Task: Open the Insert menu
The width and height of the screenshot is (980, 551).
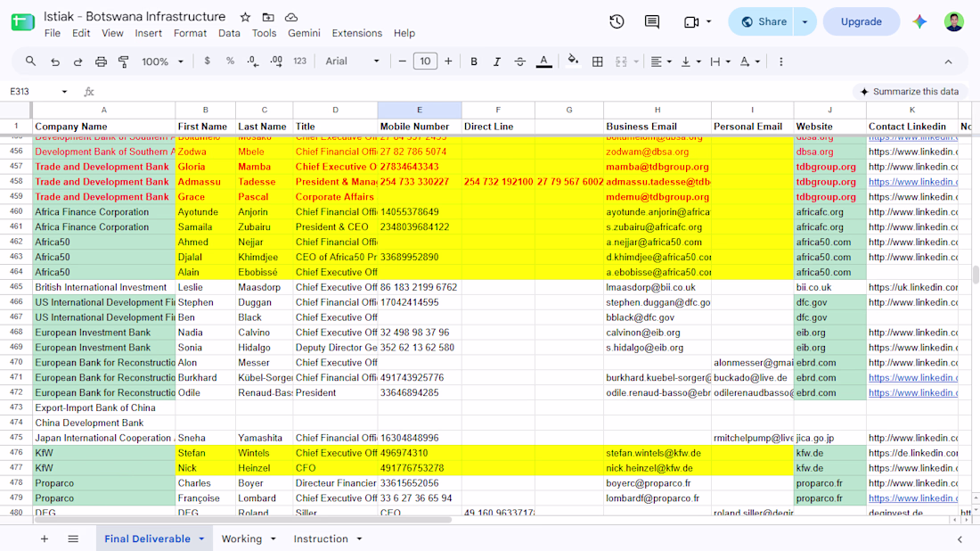Action: click(x=148, y=33)
